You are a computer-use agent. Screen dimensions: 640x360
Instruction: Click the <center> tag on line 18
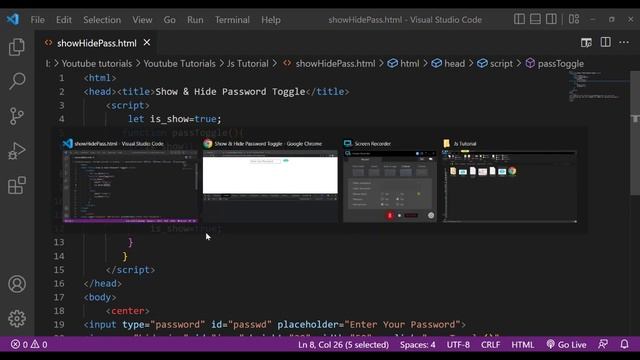click(128, 311)
